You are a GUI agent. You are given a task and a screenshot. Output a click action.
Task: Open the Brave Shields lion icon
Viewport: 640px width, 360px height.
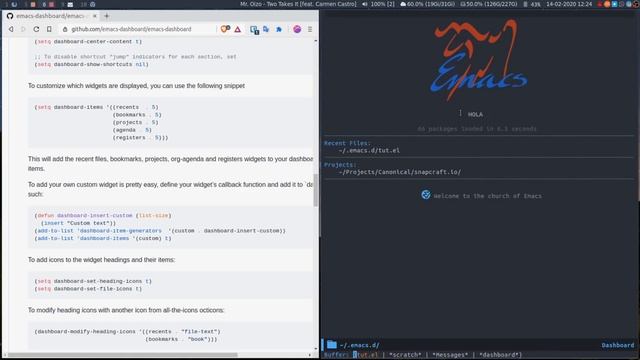225,29
